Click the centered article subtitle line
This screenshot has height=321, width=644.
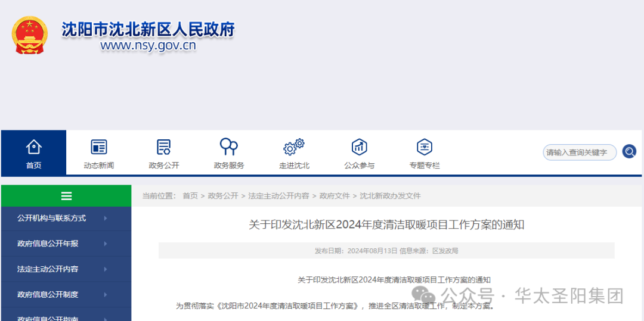click(394, 280)
